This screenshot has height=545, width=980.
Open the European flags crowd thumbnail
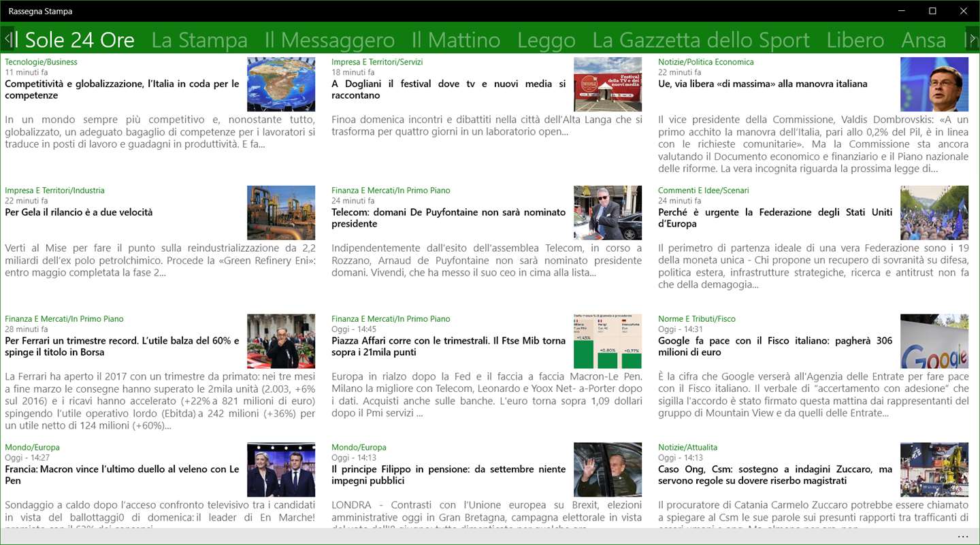pyautogui.click(x=934, y=213)
